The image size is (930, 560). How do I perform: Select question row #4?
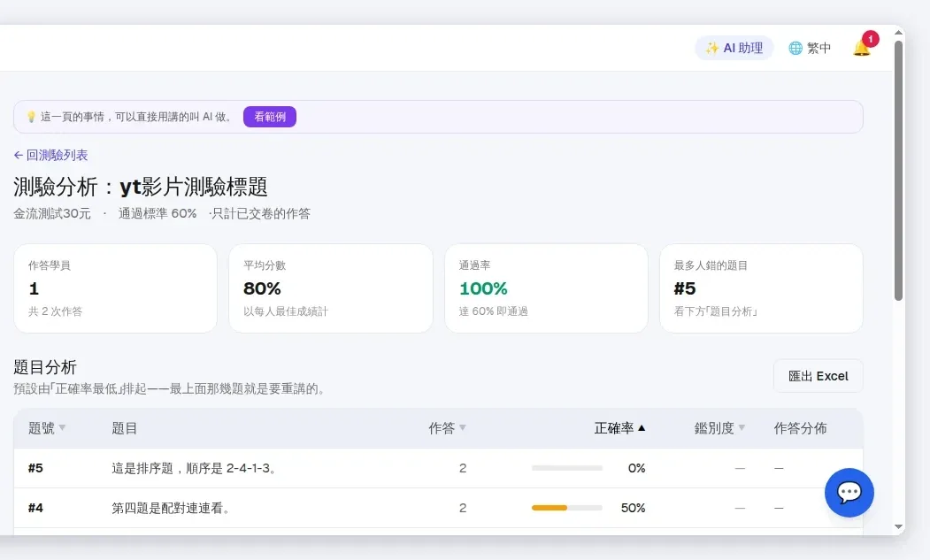pyautogui.click(x=438, y=508)
